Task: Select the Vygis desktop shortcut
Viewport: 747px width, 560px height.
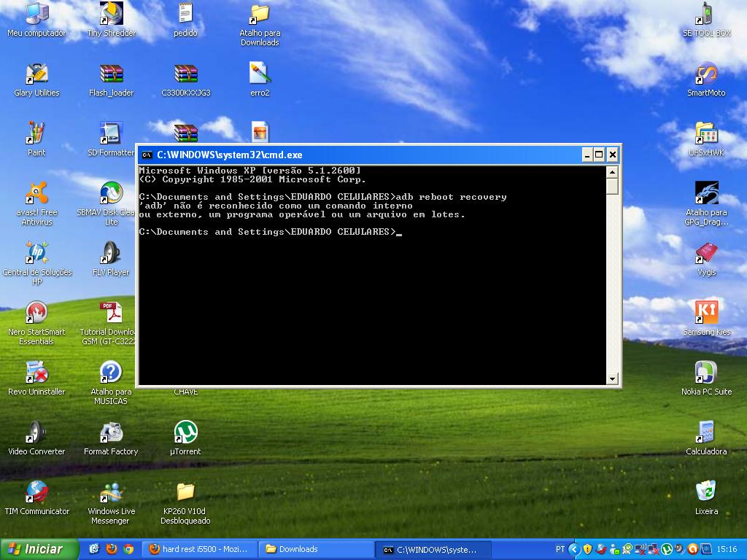Action: pyautogui.click(x=706, y=259)
